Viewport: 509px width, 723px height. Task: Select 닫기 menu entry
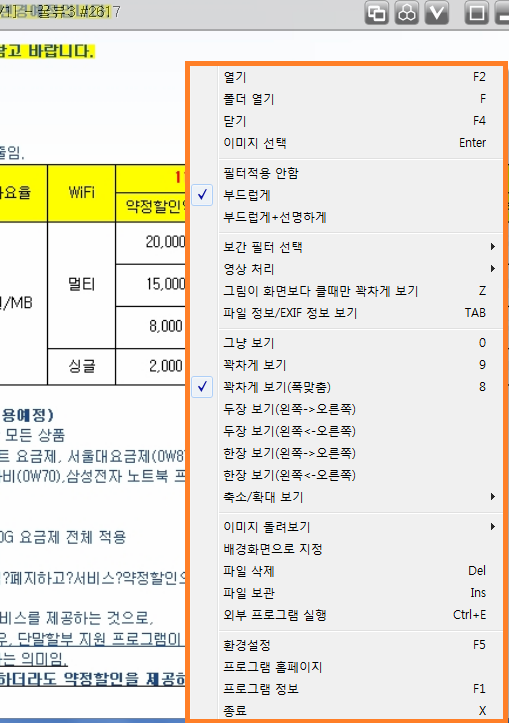361,121
